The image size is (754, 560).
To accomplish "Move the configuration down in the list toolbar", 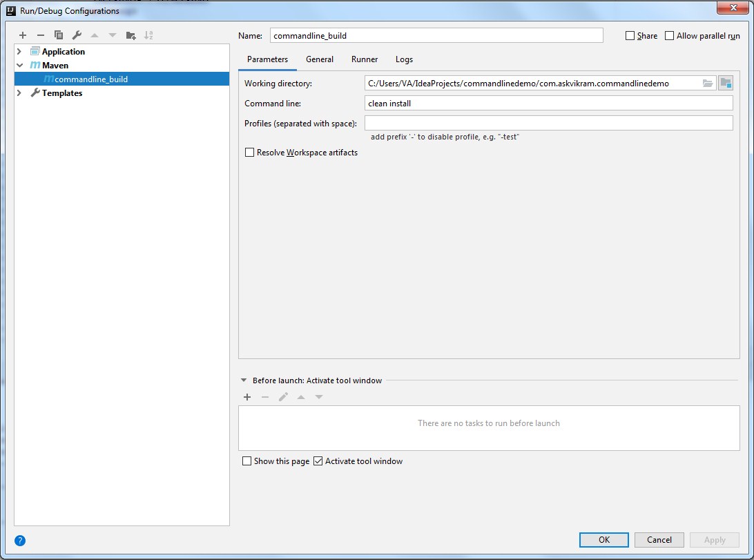I will coord(113,35).
